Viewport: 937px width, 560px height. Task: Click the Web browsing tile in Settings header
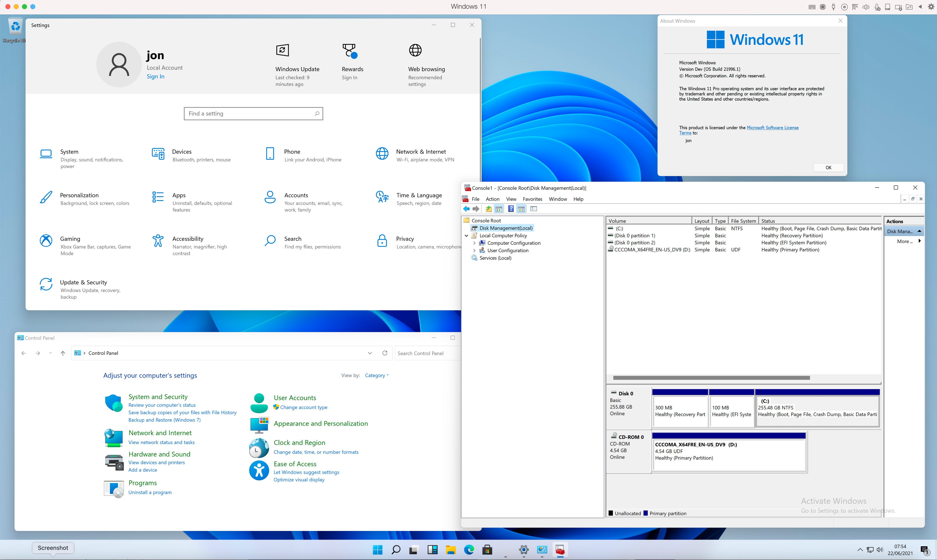pyautogui.click(x=426, y=65)
